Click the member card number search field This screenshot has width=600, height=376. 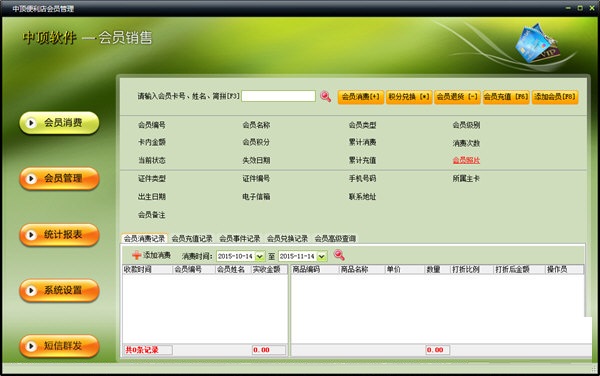coord(279,96)
